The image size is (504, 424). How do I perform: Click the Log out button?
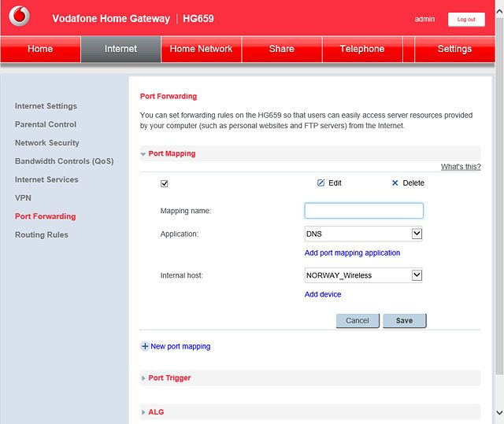466,20
